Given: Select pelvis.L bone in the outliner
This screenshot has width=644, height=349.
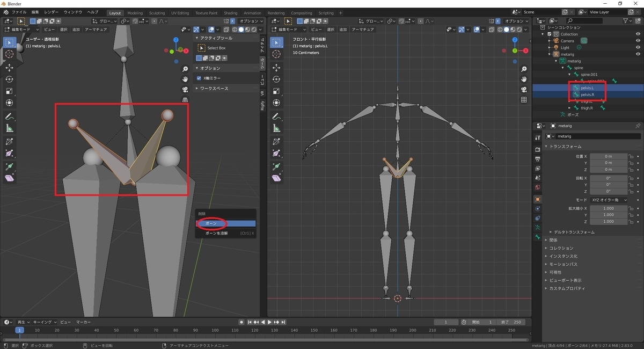Looking at the screenshot, I should pyautogui.click(x=587, y=88).
